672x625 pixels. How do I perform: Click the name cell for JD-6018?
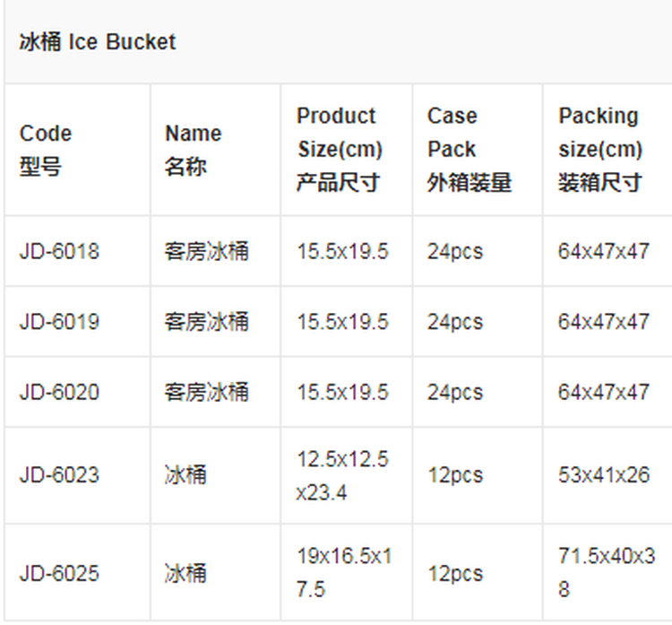coord(207,251)
